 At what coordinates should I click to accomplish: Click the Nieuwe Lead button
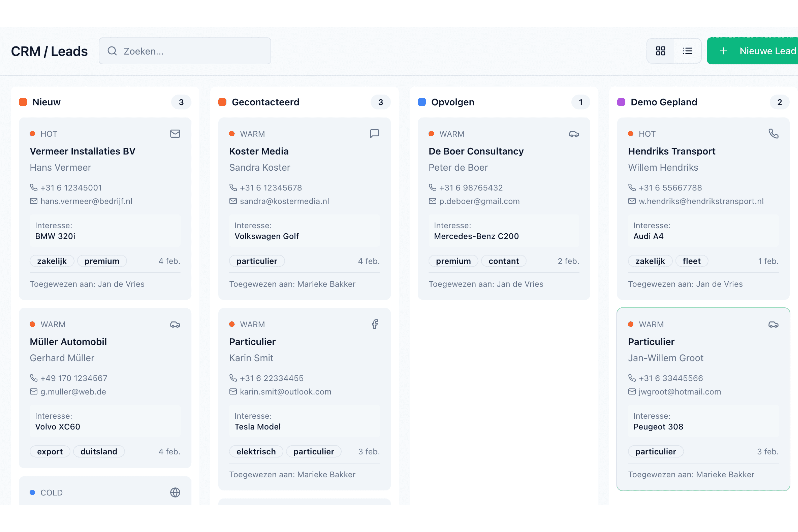pos(757,51)
